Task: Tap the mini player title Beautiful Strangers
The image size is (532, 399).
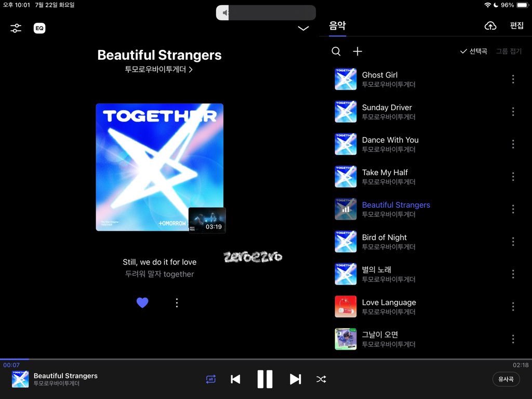Action: pos(65,376)
